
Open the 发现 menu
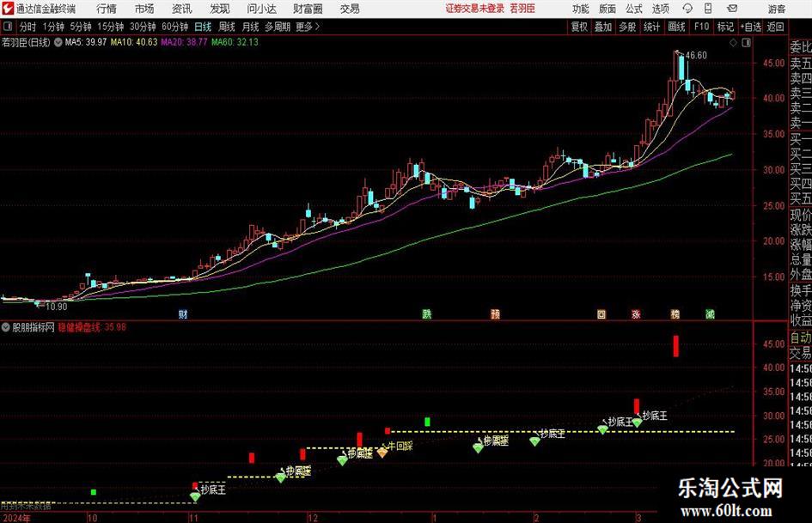pos(220,9)
